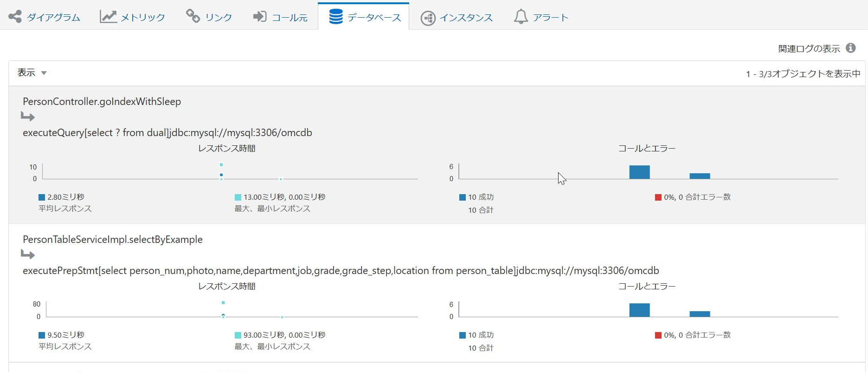Switch to the メトリック tab
This screenshot has height=372, width=868.
click(x=133, y=17)
